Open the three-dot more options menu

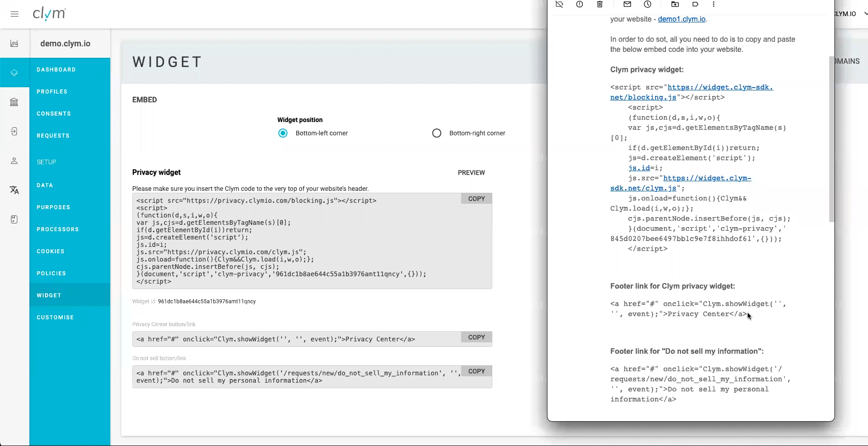pyautogui.click(x=714, y=4)
